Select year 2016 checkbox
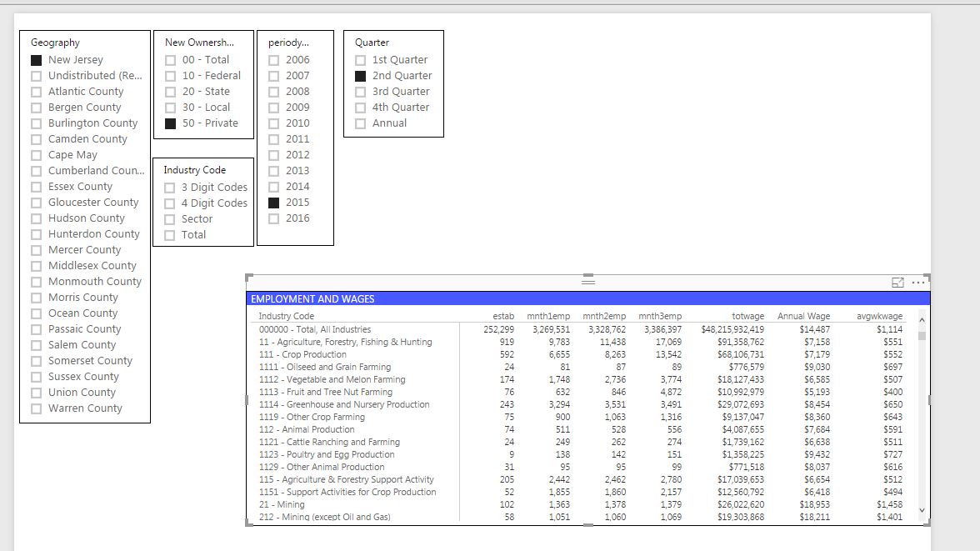980x551 pixels. pos(273,219)
